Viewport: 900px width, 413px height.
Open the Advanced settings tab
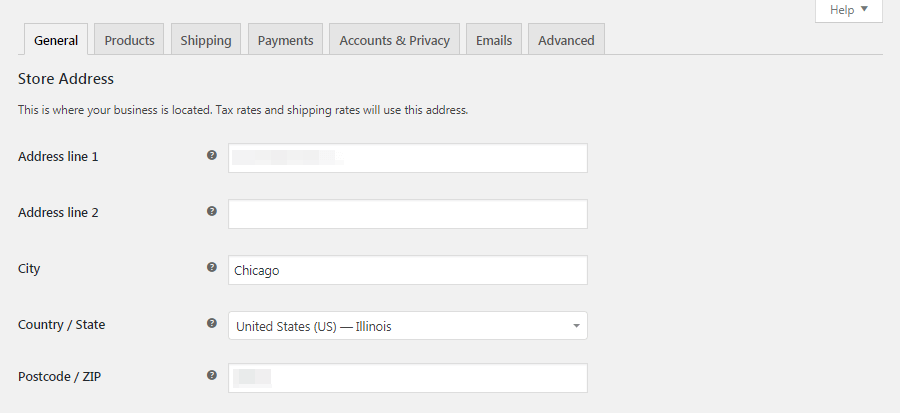point(566,40)
